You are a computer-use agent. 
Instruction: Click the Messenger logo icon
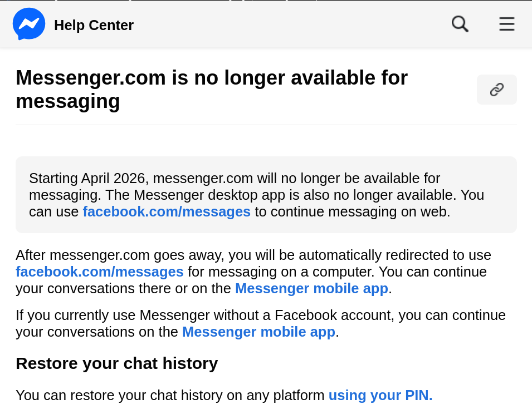29,24
